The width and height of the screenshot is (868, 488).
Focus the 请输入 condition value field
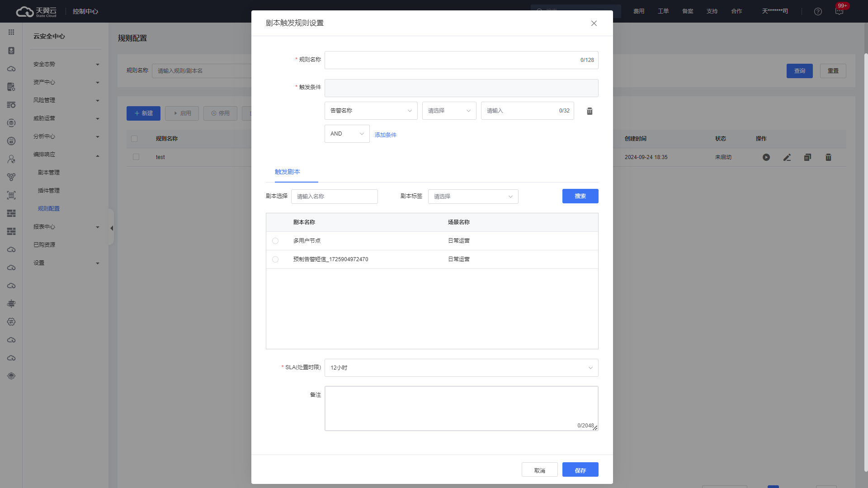click(x=528, y=111)
